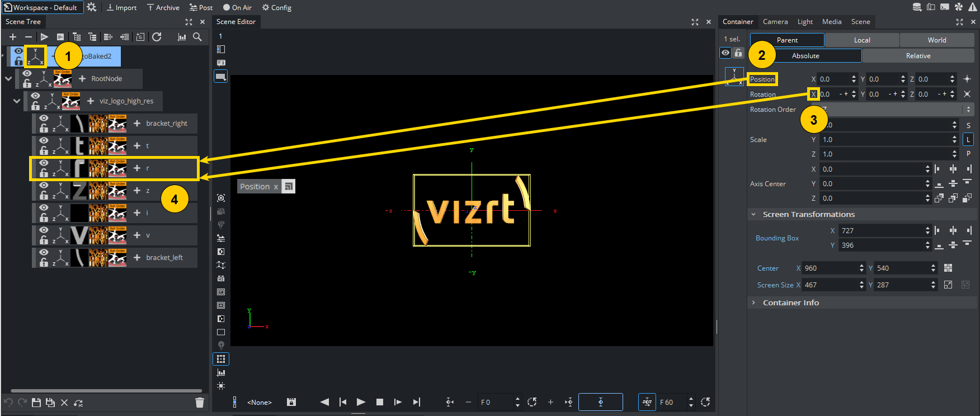Select the Local coordinate button
This screenshot has width=980, height=416.
pyautogui.click(x=862, y=40)
